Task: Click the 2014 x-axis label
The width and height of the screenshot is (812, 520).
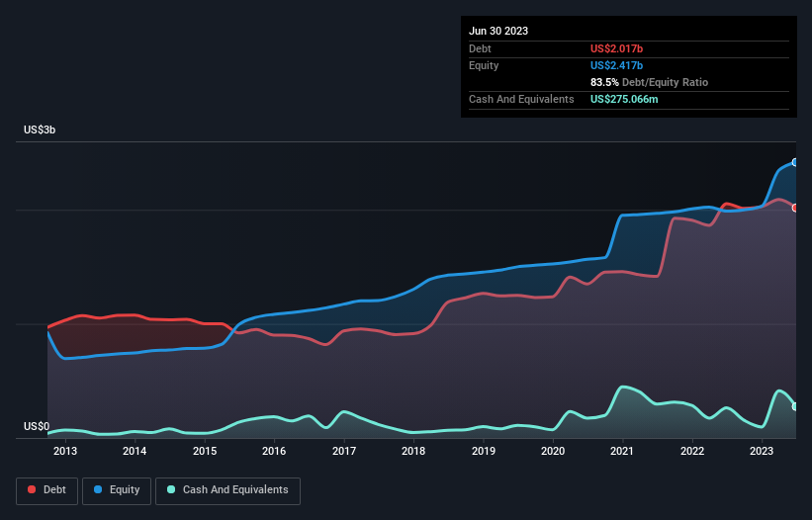Action: pos(135,451)
